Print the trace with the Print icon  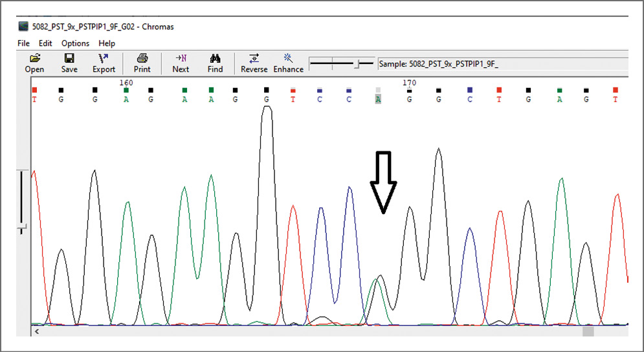[x=142, y=63]
